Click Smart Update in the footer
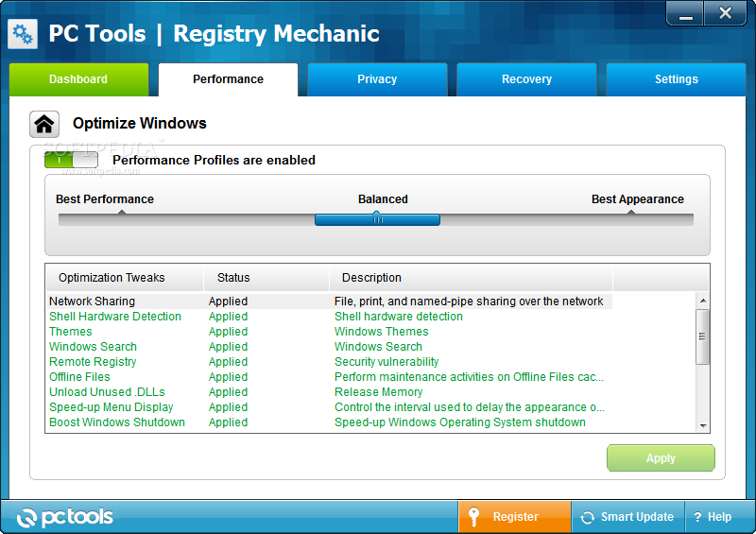 point(627,517)
